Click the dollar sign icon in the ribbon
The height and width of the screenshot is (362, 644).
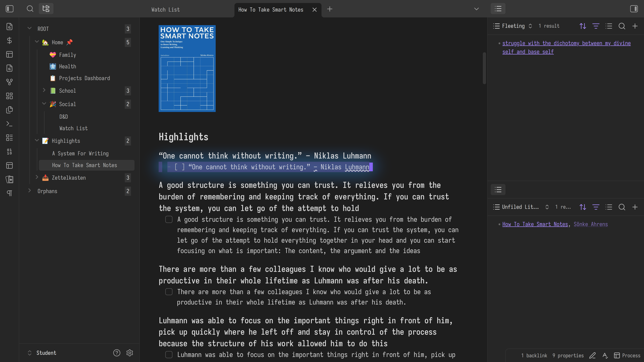click(x=10, y=40)
